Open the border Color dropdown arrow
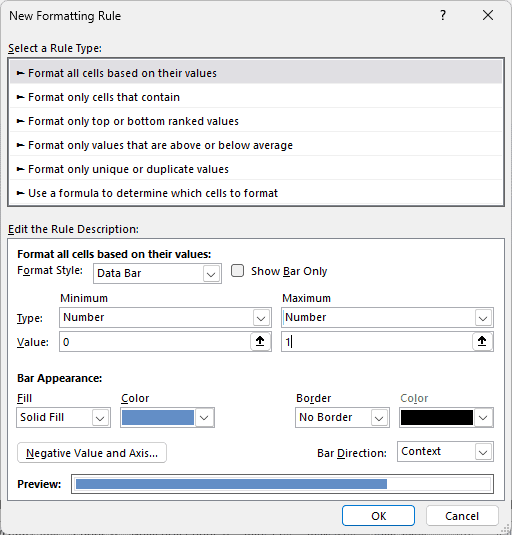512x535 pixels. (483, 418)
